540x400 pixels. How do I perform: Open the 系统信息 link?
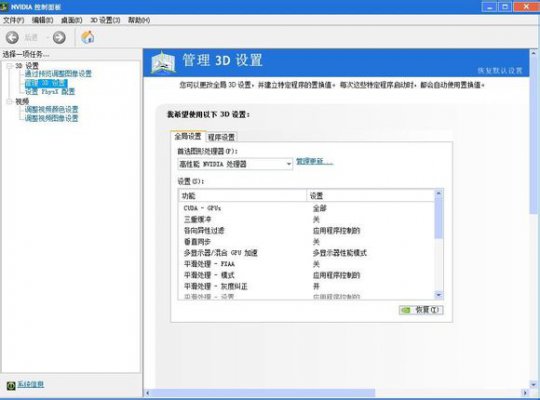31,384
